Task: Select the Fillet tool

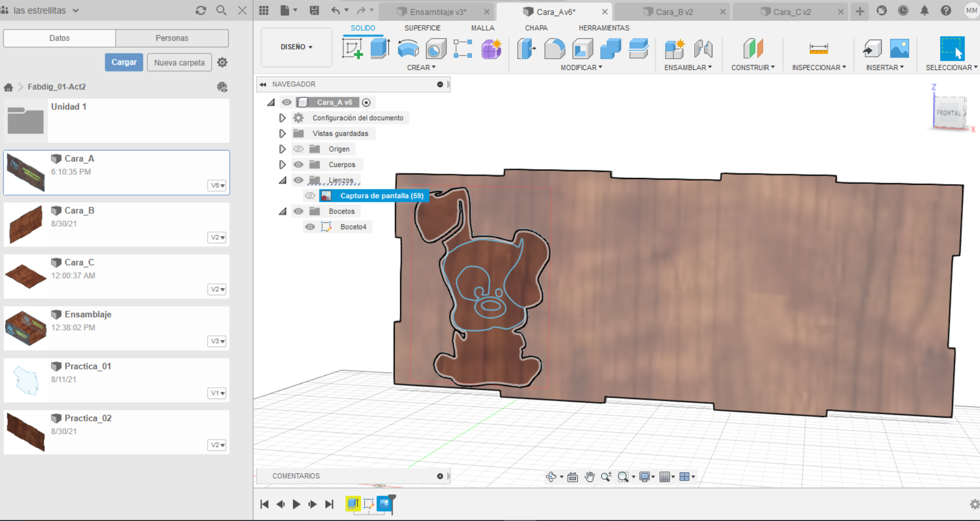Action: [x=555, y=49]
